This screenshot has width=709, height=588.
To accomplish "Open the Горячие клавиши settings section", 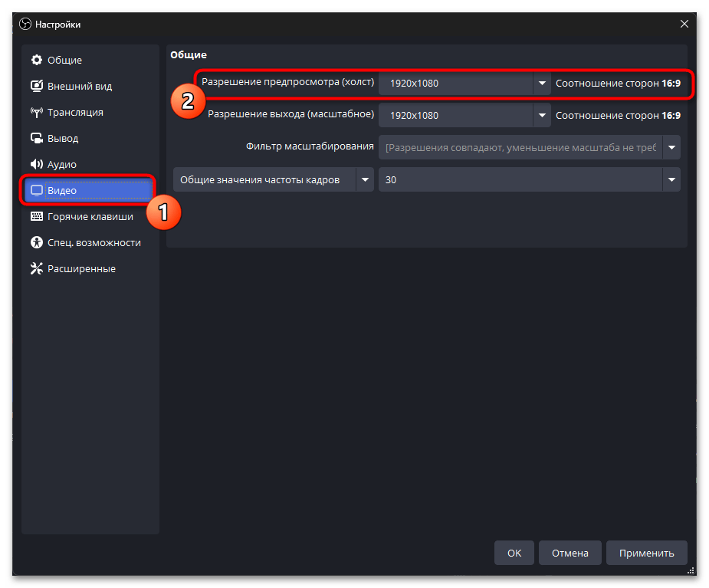I will [x=90, y=217].
